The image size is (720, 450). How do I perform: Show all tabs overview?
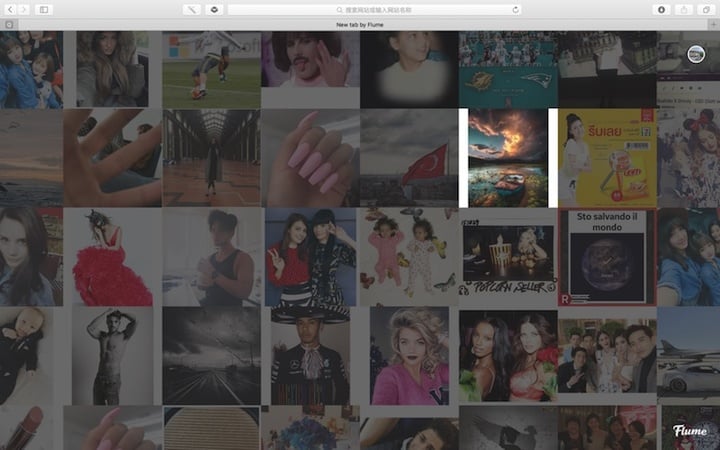point(707,9)
